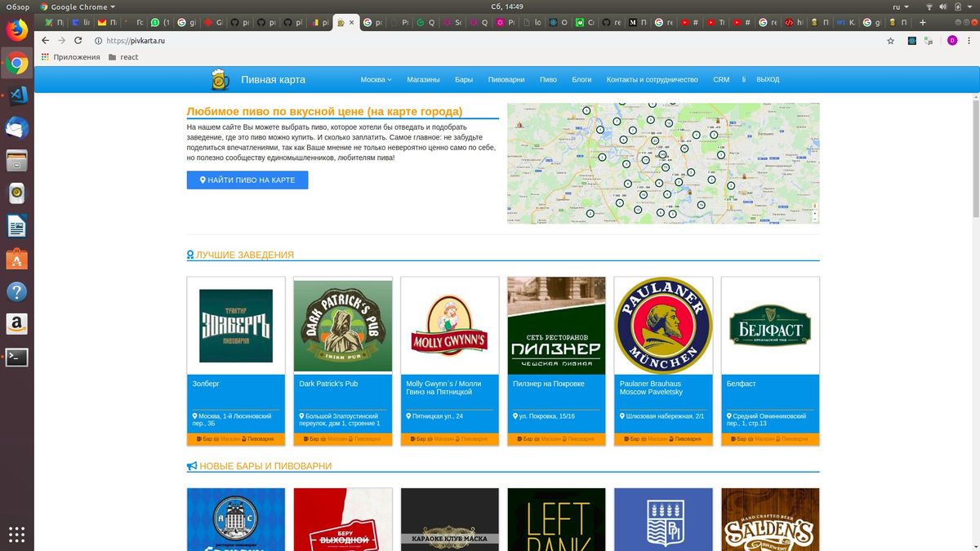Reload the pivkarta.ru page
Image resolution: width=980 pixels, height=551 pixels.
pos(78,40)
